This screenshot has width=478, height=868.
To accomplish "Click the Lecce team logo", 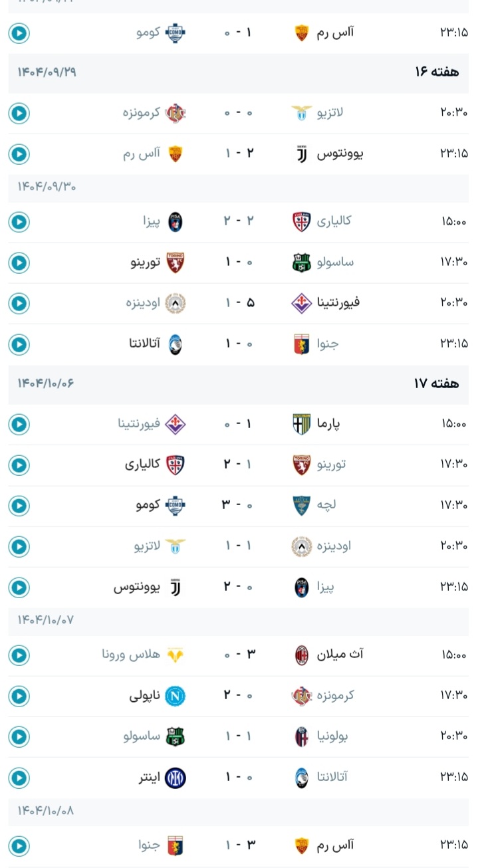I will (x=302, y=506).
